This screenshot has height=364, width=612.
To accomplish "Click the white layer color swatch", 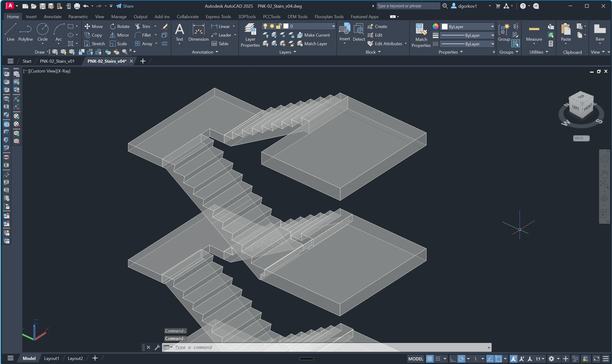I will pyautogui.click(x=286, y=26).
